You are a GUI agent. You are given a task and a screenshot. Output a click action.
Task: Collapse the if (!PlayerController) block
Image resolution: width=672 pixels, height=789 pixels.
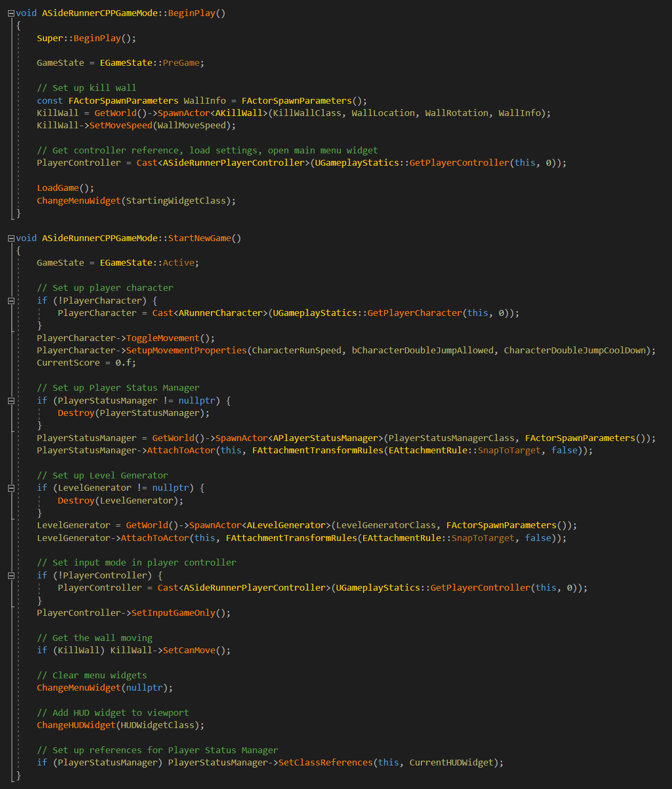pos(11,576)
